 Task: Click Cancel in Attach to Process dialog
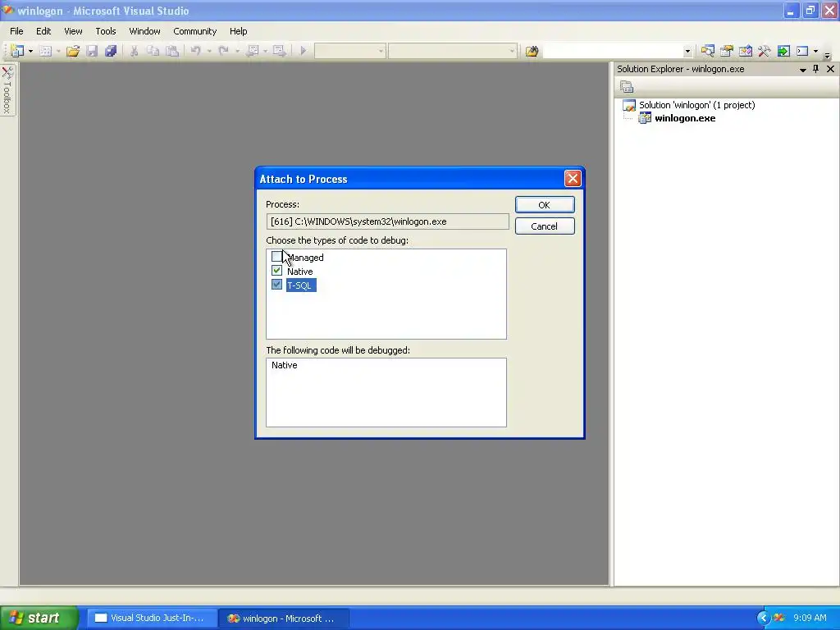[545, 226]
